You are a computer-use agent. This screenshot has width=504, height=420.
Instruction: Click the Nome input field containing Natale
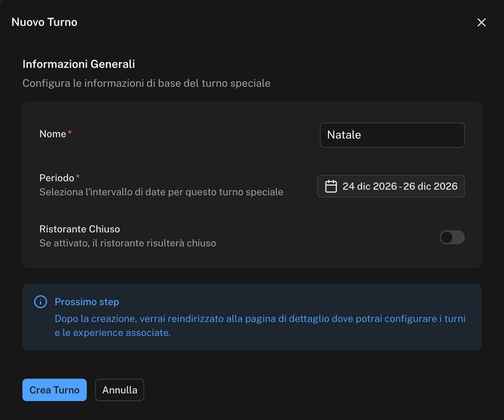392,135
